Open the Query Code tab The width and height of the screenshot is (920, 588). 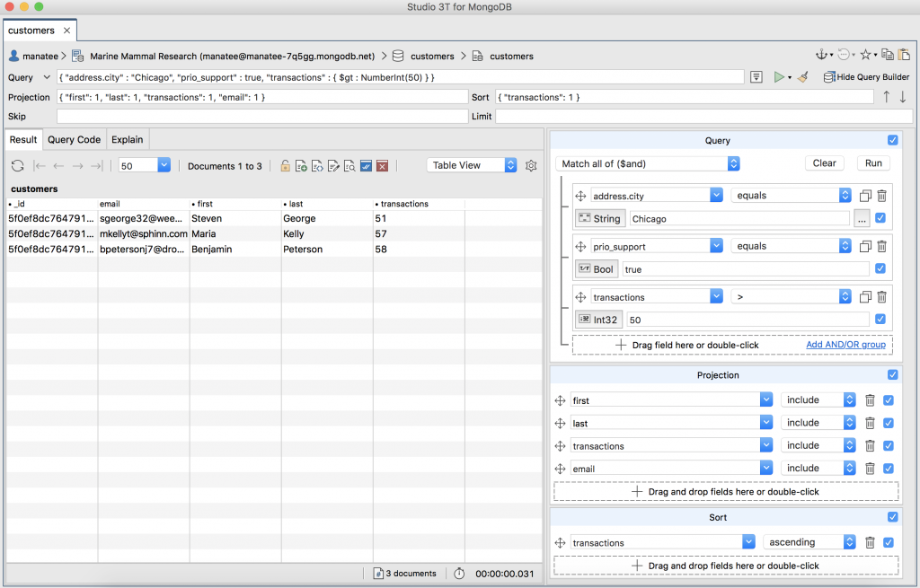pyautogui.click(x=74, y=139)
